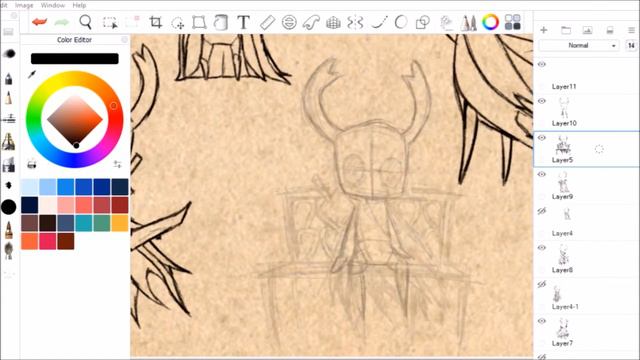
Task: Hide Layer5 using its eye icon
Action: tap(542, 138)
